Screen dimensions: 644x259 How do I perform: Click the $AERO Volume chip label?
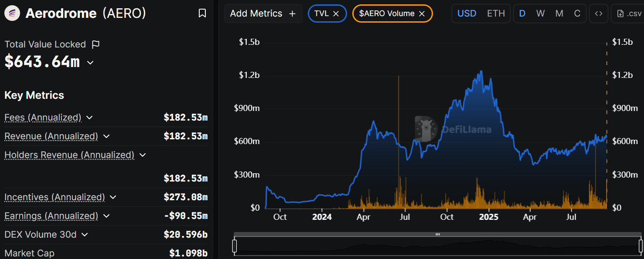click(387, 13)
